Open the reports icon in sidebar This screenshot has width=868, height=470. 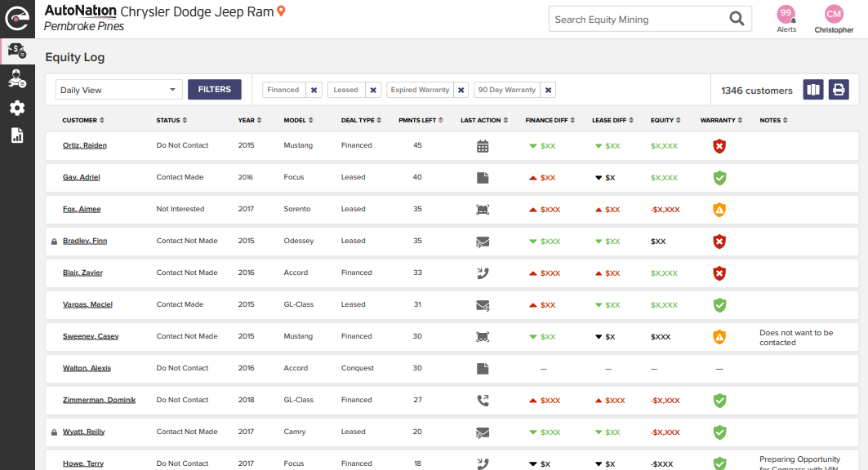[17, 135]
